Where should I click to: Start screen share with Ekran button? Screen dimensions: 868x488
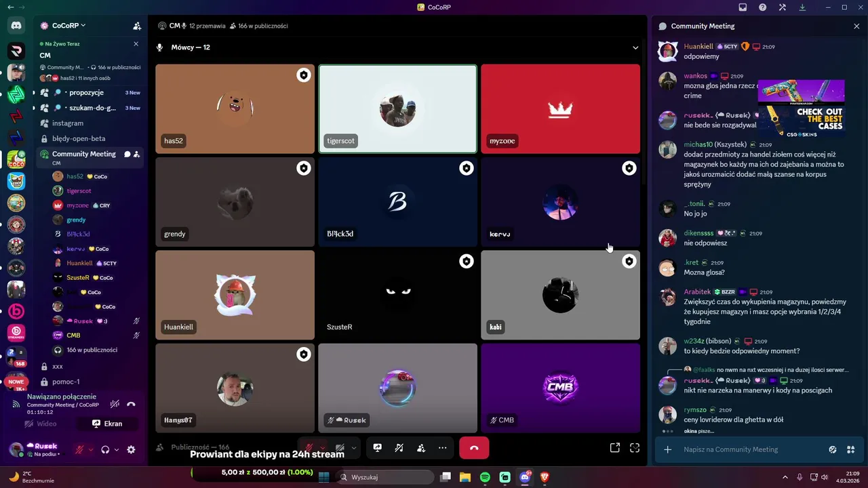[107, 424]
